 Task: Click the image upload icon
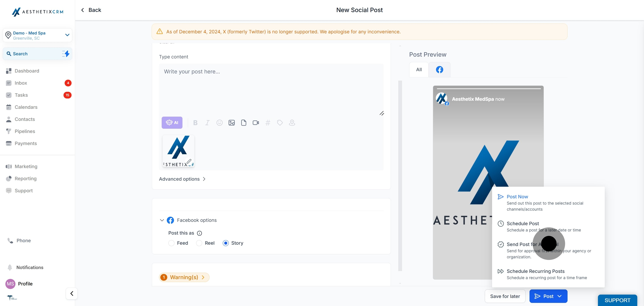pos(231,123)
